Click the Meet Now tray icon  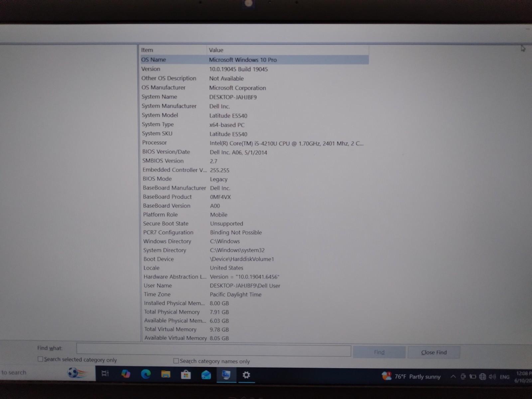[x=463, y=377]
